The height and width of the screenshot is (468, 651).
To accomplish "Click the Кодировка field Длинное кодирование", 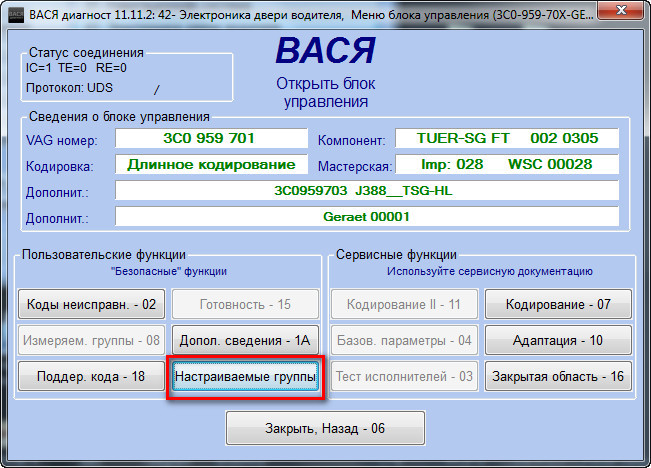I will pyautogui.click(x=211, y=164).
